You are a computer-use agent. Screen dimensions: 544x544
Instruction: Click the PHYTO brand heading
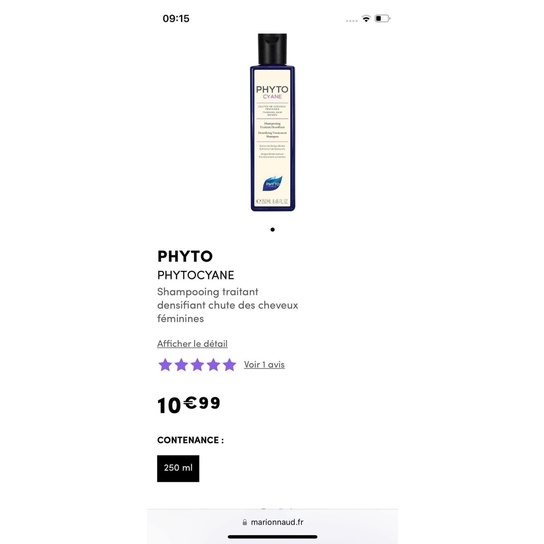185,256
